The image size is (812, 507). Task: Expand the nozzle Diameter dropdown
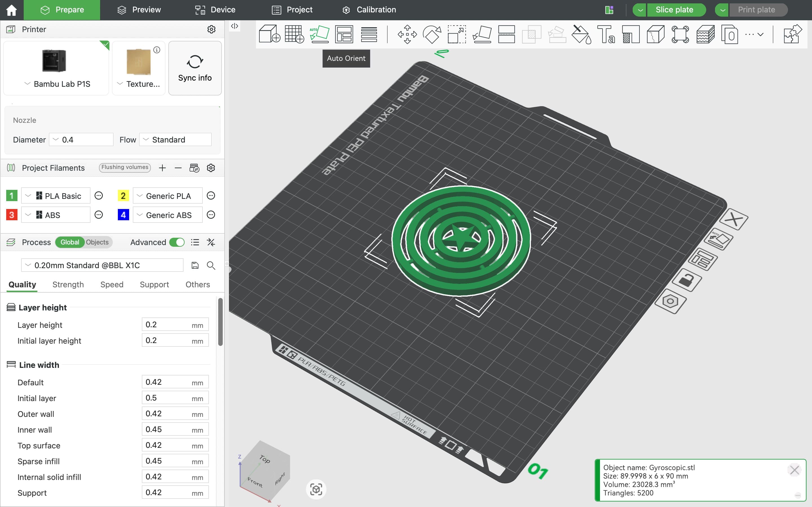[81, 139]
